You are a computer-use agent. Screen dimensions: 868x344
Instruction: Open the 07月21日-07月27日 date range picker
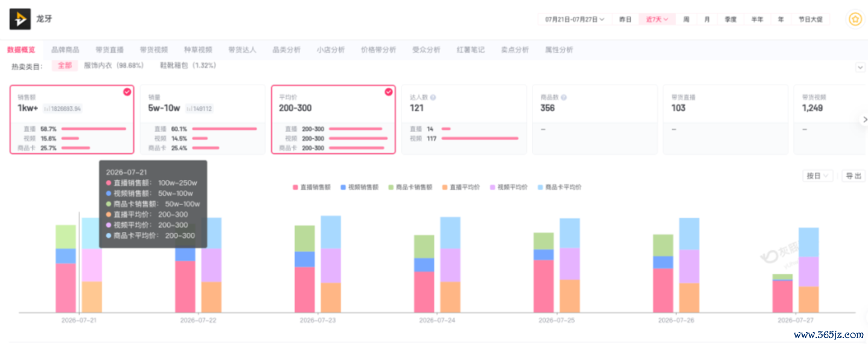point(575,19)
